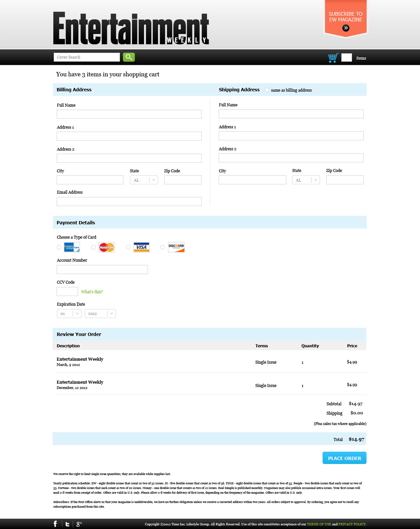Click the Payment Details heading
The height and width of the screenshot is (529, 420).
(76, 223)
